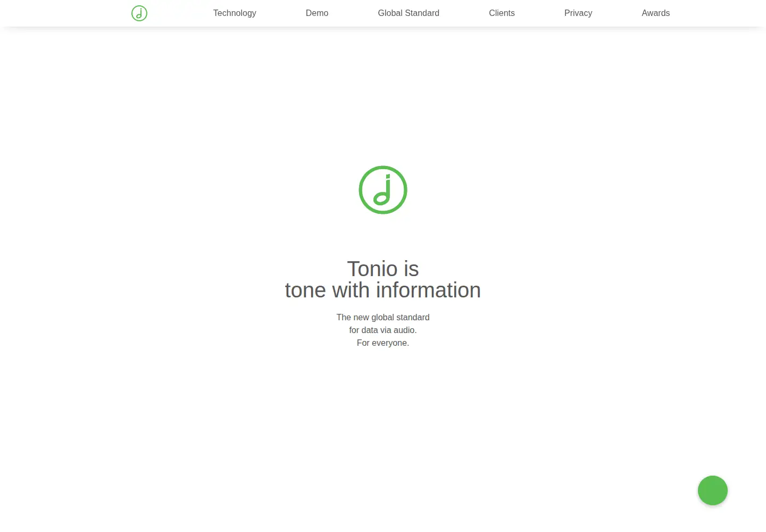Open the Clients navigation link
Image resolution: width=766 pixels, height=532 pixels.
click(502, 13)
